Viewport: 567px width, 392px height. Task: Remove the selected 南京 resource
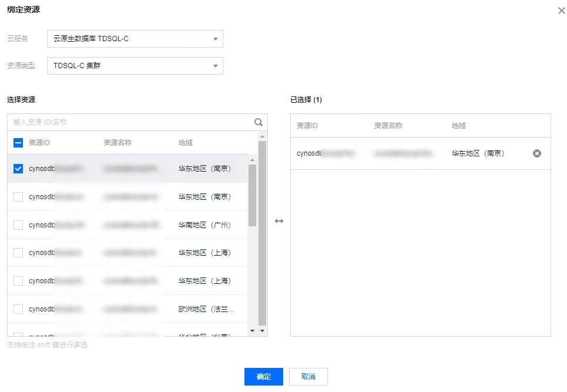pyautogui.click(x=537, y=153)
